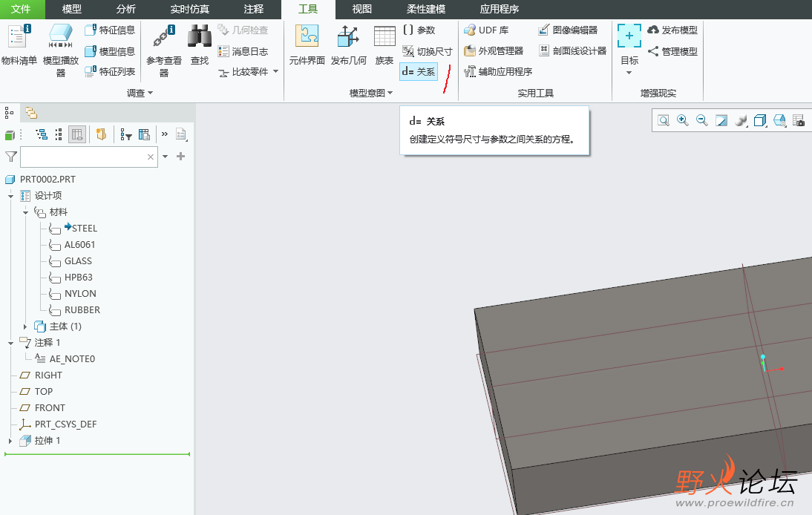This screenshot has height=515, width=812.
Task: Open the UDF Library (UDF 库)
Action: point(486,30)
